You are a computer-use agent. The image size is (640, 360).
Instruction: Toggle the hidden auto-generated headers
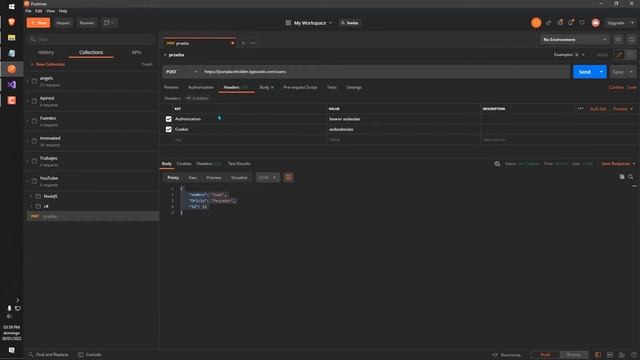click(198, 98)
